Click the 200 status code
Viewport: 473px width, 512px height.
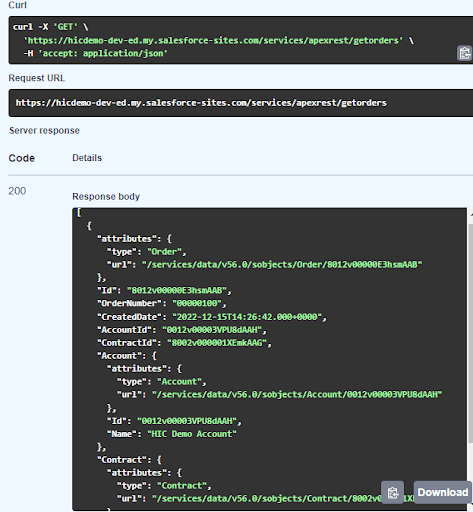(17, 191)
